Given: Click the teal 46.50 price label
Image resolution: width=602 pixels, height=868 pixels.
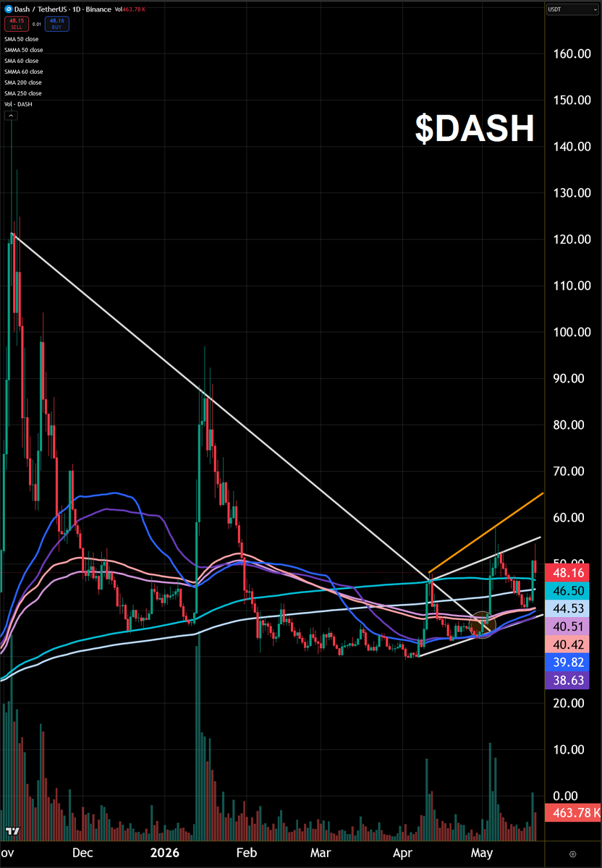Looking at the screenshot, I should point(567,592).
